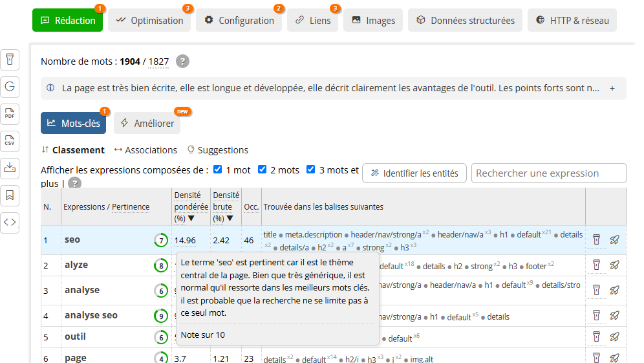Sort by Densité pondérée column arrow
644x363 pixels.
tap(191, 219)
